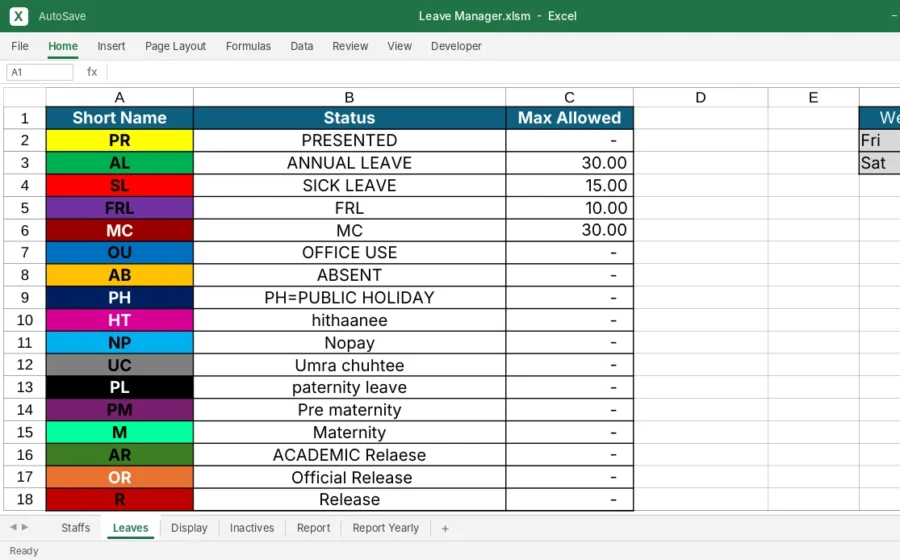This screenshot has height=560, width=900.
Task: Open the Page Layout tab
Action: coord(175,46)
